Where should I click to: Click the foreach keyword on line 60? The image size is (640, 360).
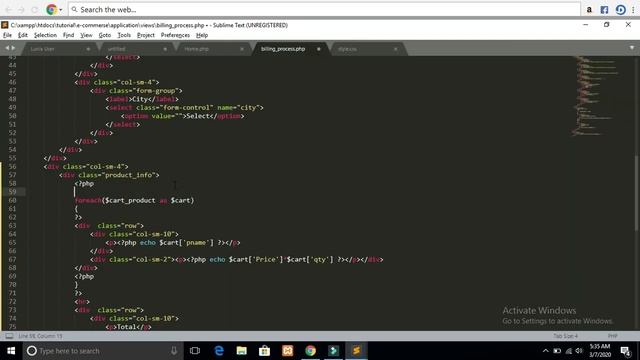(88, 200)
